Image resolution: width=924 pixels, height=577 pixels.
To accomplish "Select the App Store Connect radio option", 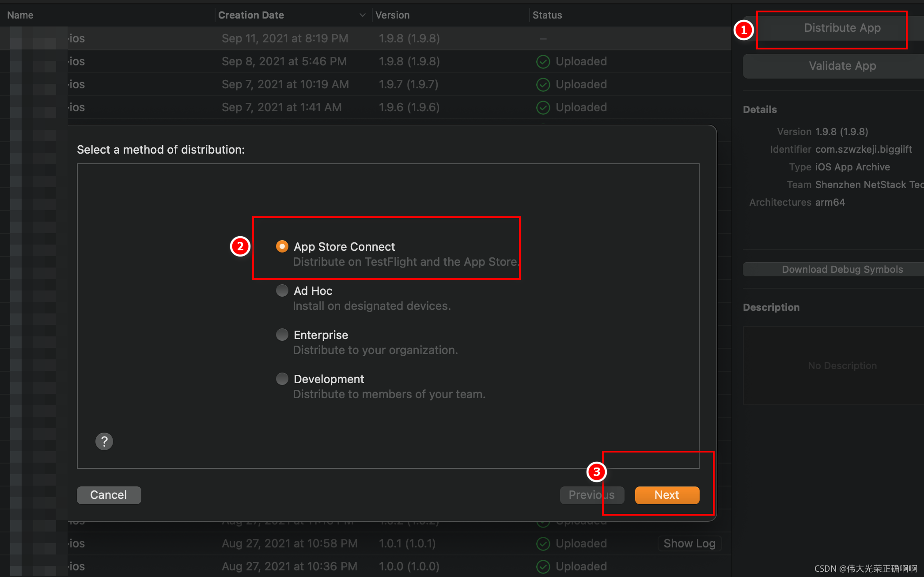I will click(x=282, y=246).
